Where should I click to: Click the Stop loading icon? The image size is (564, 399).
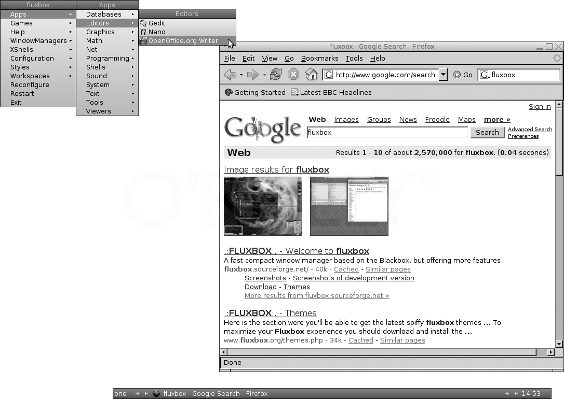[294, 74]
